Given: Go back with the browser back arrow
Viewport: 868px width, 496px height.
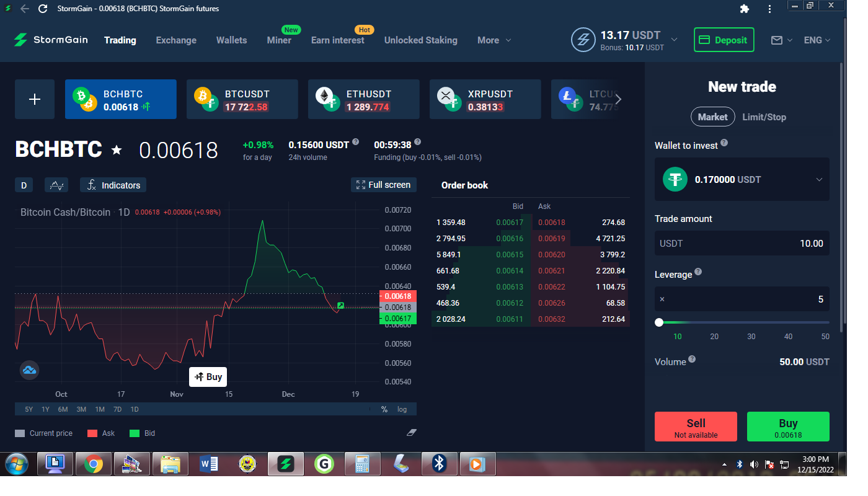Looking at the screenshot, I should click(24, 9).
